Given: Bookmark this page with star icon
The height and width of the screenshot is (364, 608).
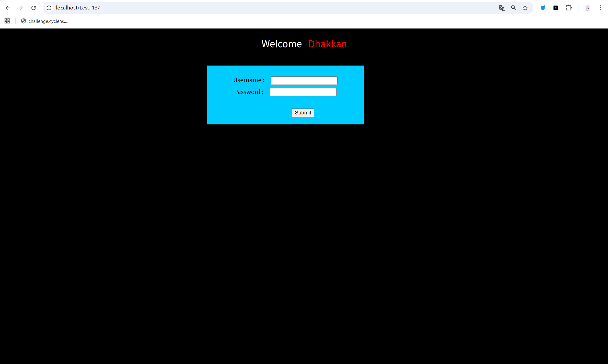Looking at the screenshot, I should pyautogui.click(x=525, y=8).
